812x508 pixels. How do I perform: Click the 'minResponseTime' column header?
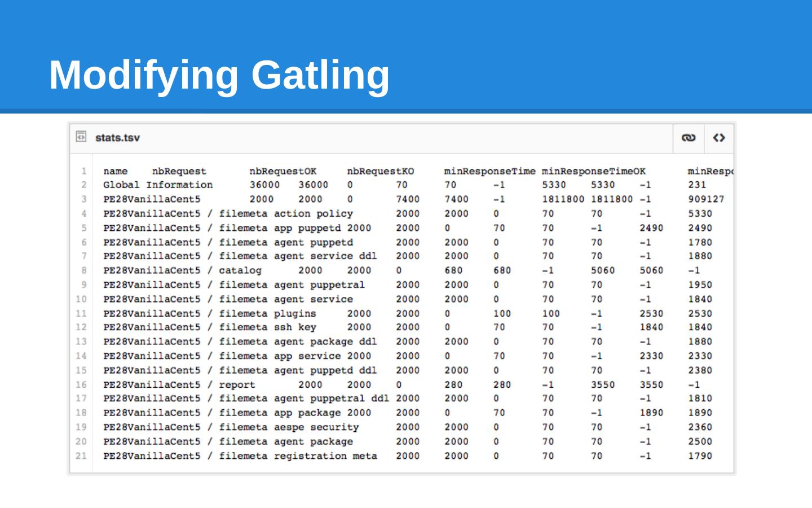coord(490,171)
